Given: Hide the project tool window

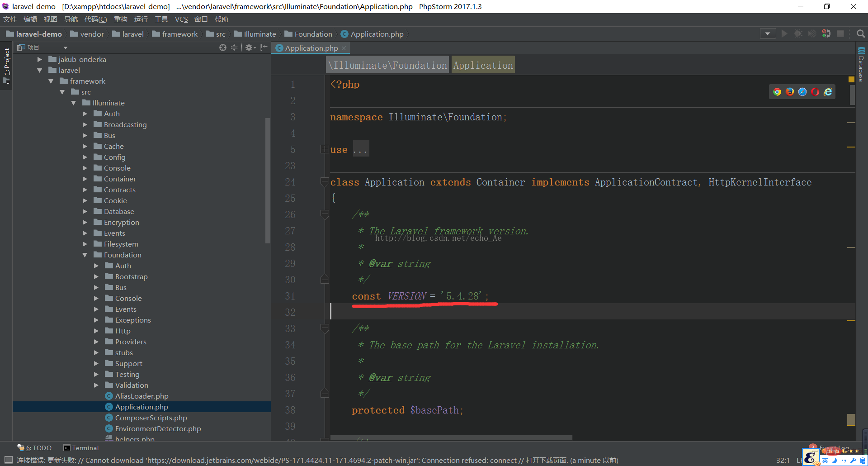Looking at the screenshot, I should pos(264,48).
